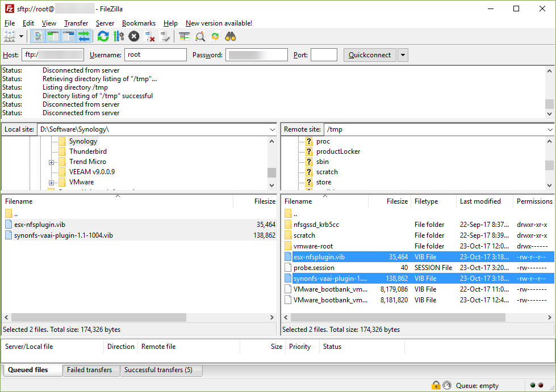
Task: Open the Quickconnect history dropdown arrow
Action: coord(403,55)
